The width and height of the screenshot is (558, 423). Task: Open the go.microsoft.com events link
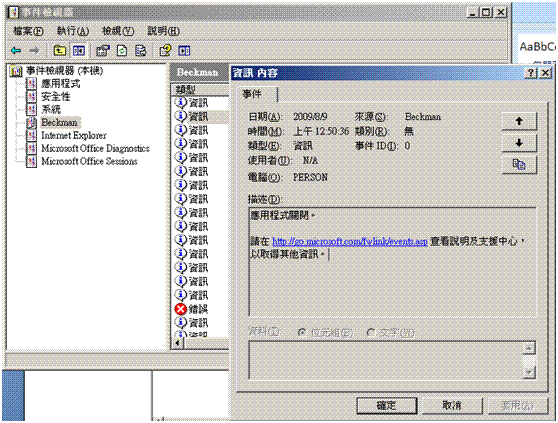click(x=350, y=241)
